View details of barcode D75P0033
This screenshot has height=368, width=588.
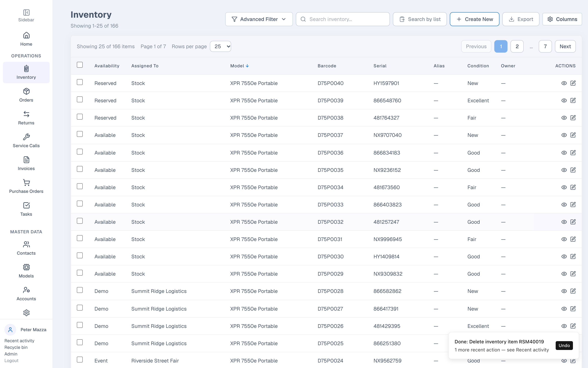click(564, 205)
